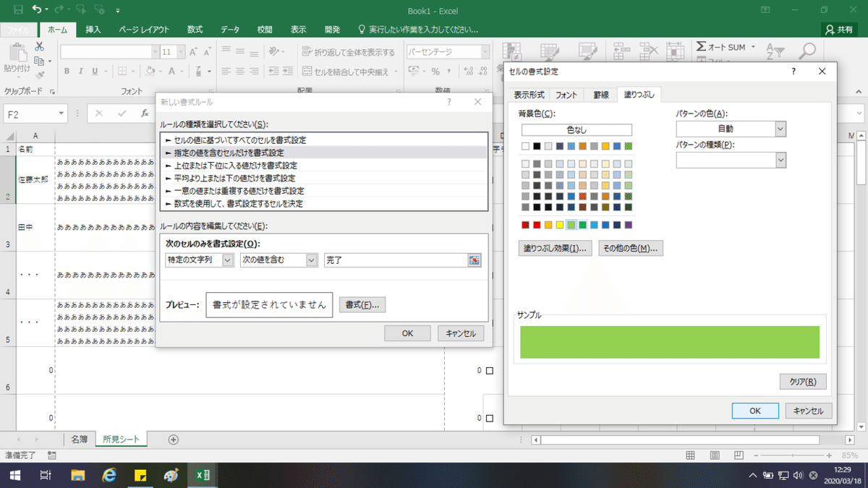Click the Windows Start button

[x=14, y=475]
